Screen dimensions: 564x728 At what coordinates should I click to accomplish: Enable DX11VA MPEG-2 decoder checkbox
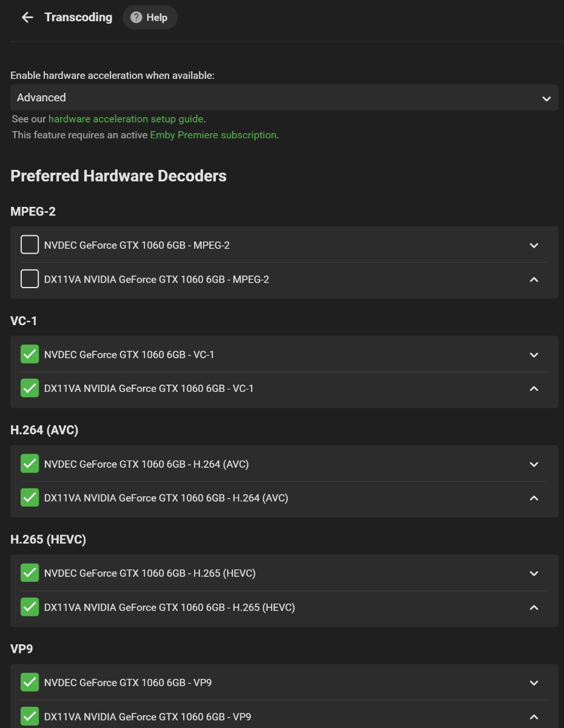[30, 279]
